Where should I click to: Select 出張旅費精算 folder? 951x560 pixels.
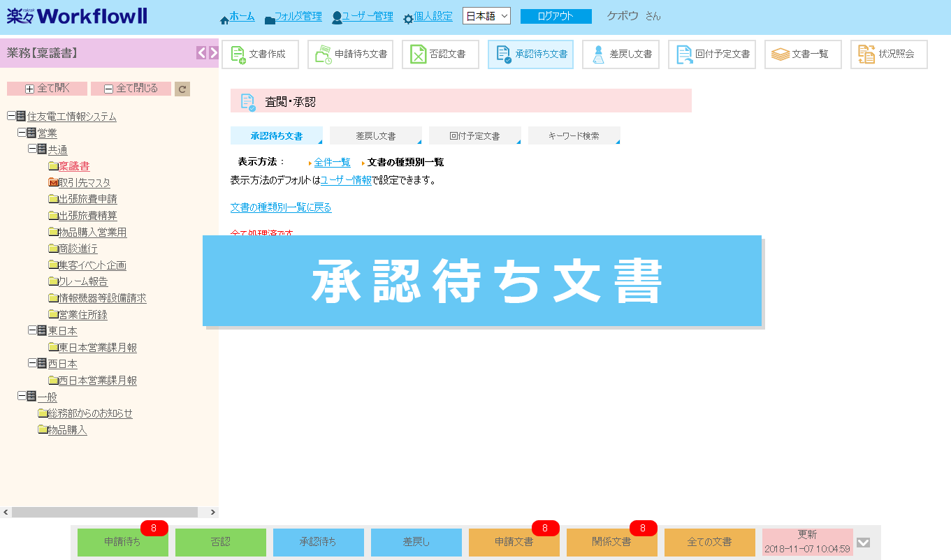click(x=88, y=216)
